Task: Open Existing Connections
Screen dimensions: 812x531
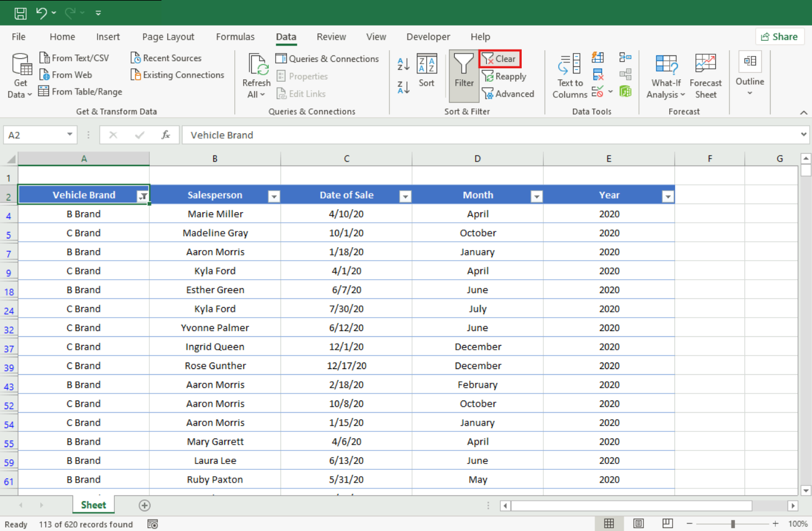Action: tap(177, 75)
